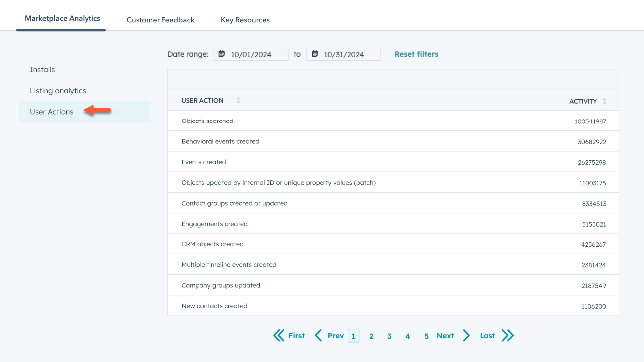Screen dimensions: 644x362
Task: Select the Marketplace Analytics tab
Action: (62, 19)
